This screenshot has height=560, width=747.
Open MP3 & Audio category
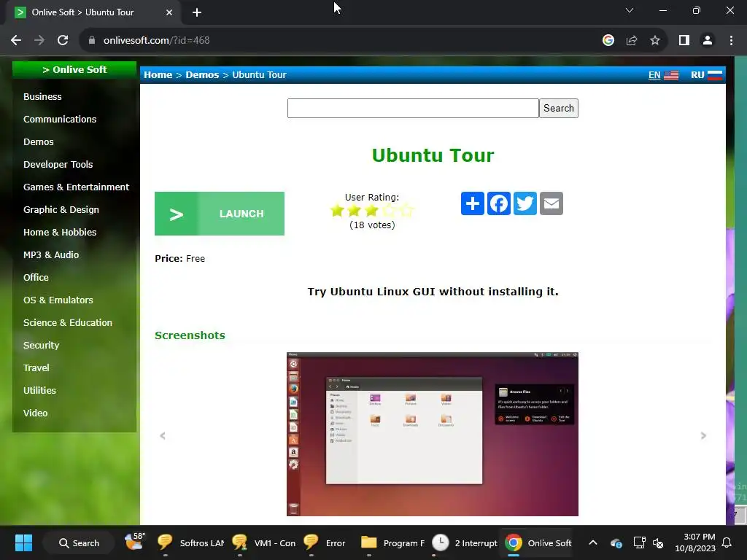(51, 254)
